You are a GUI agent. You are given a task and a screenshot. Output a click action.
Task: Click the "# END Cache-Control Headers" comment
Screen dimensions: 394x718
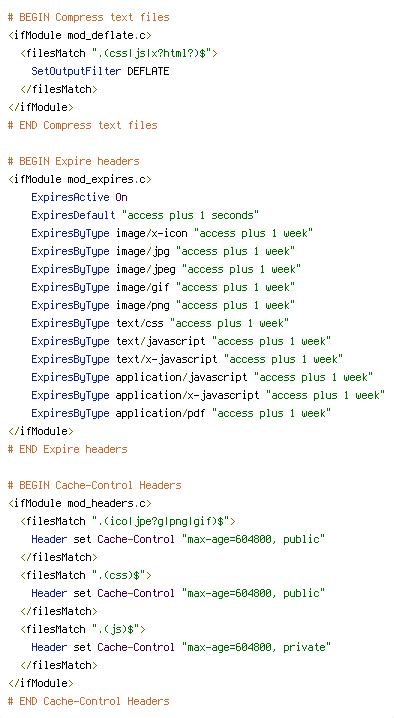88,702
